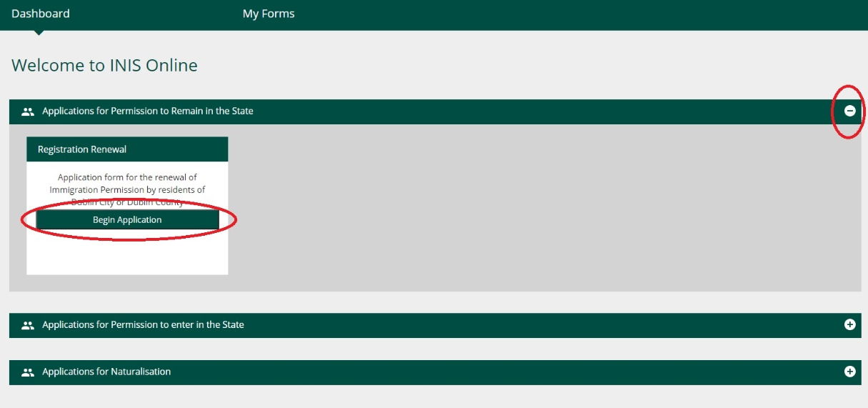Click the blank white area under Begin Application

[127, 252]
